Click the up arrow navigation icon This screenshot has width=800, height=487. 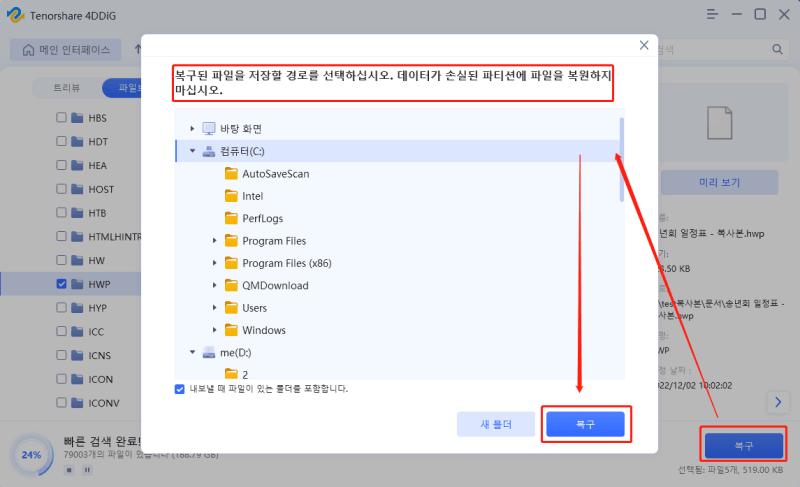138,49
